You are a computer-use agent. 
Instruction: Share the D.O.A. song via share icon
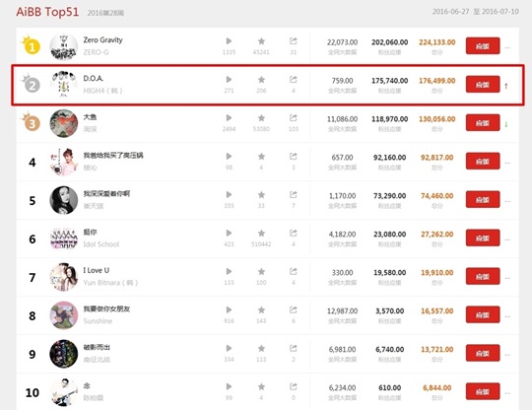(294, 80)
